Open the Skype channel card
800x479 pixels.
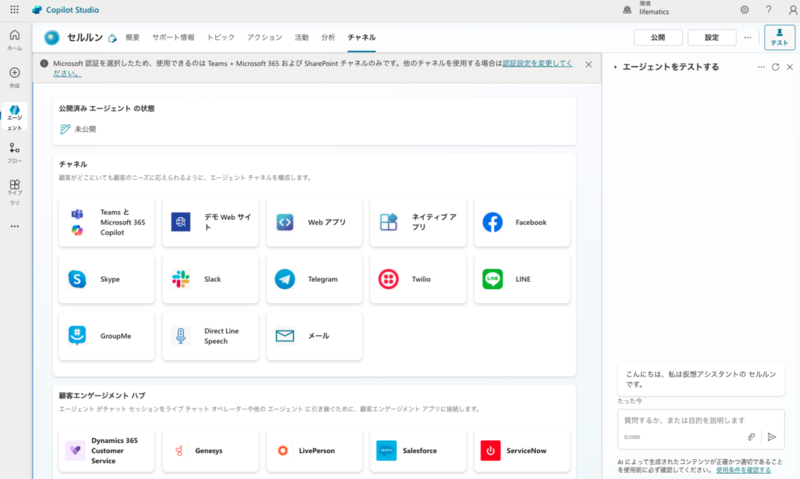click(x=106, y=279)
